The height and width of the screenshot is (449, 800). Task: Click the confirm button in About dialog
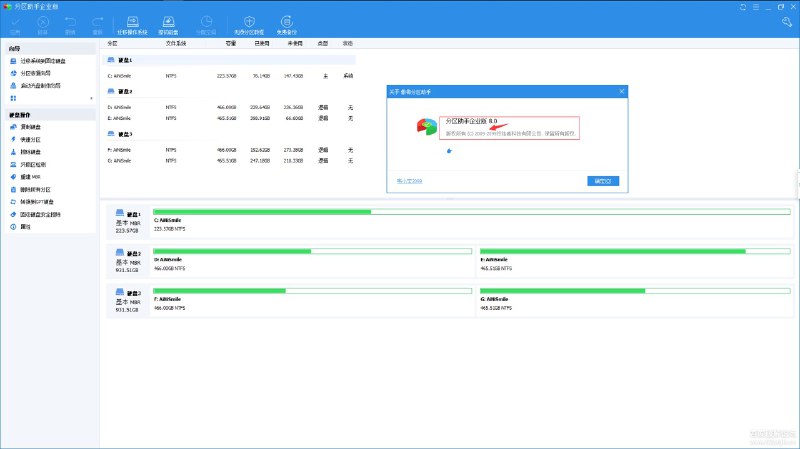tap(602, 181)
